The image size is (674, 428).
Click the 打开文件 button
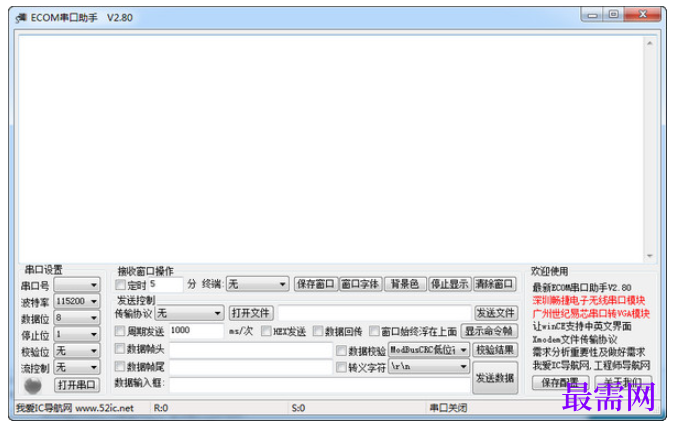pyautogui.click(x=251, y=313)
